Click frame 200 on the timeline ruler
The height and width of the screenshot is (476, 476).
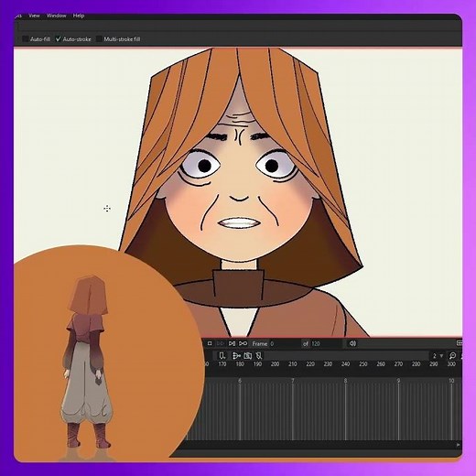[275, 364]
